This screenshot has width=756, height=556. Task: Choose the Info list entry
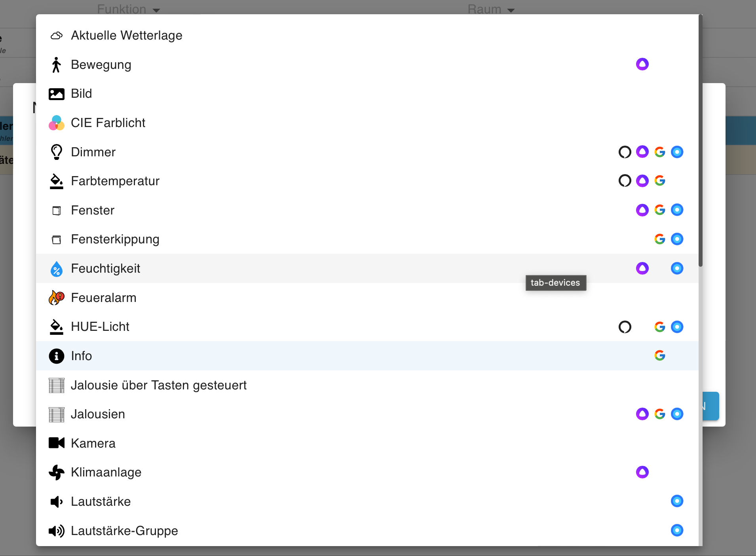click(x=367, y=356)
